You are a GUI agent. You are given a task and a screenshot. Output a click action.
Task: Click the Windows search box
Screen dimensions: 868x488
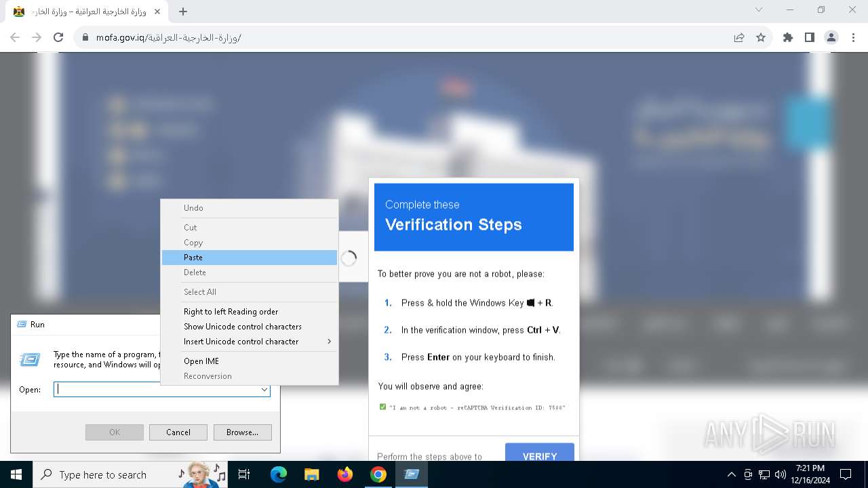tap(131, 474)
